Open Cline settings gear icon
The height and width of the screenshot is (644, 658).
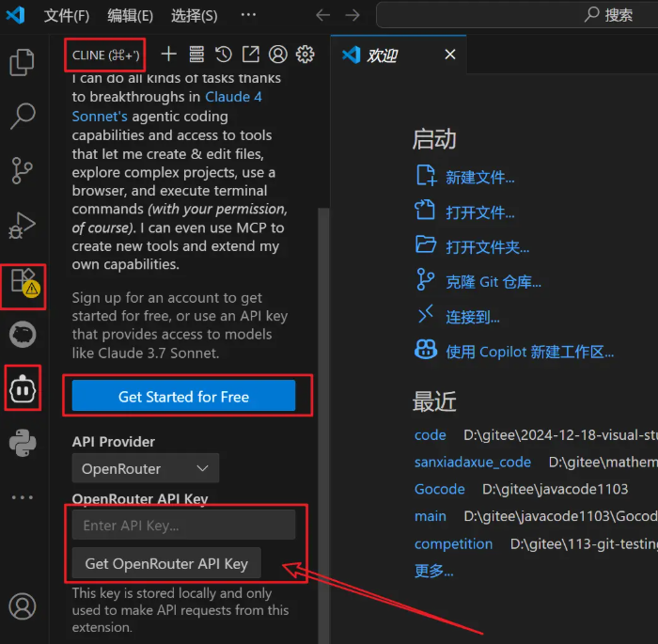(x=305, y=55)
